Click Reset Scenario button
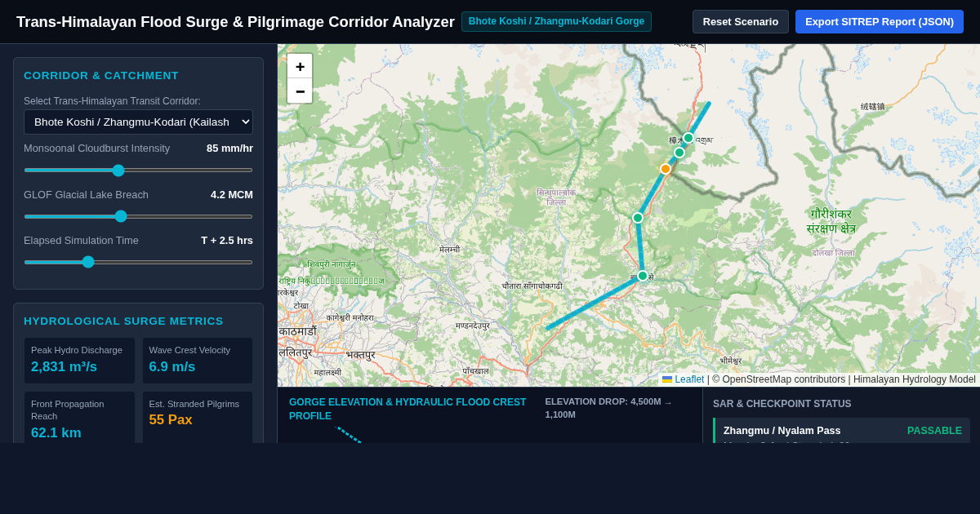 741,21
